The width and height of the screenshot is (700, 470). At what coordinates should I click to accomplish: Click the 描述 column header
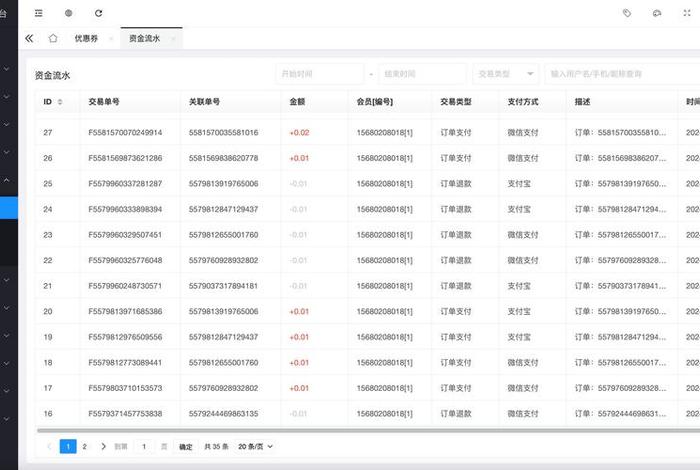pyautogui.click(x=582, y=102)
